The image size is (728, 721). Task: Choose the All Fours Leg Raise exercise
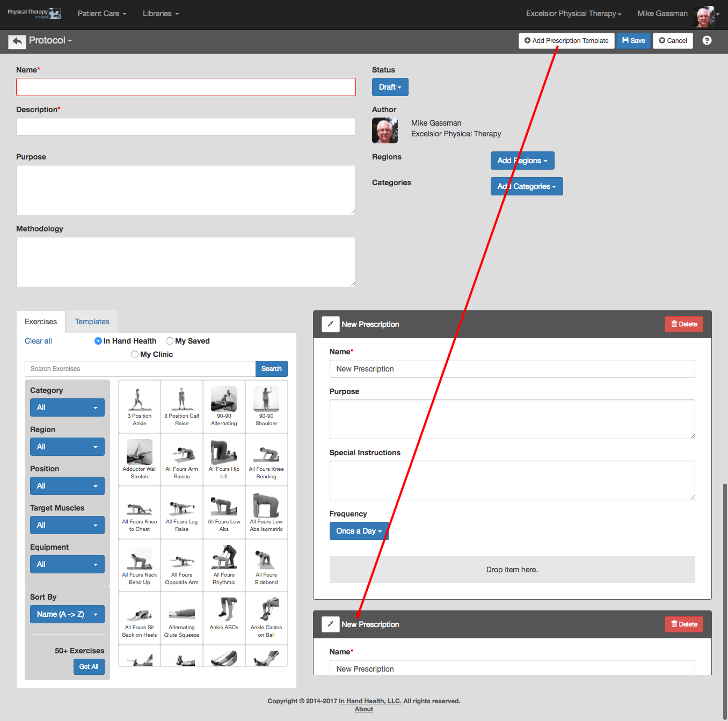click(x=181, y=513)
